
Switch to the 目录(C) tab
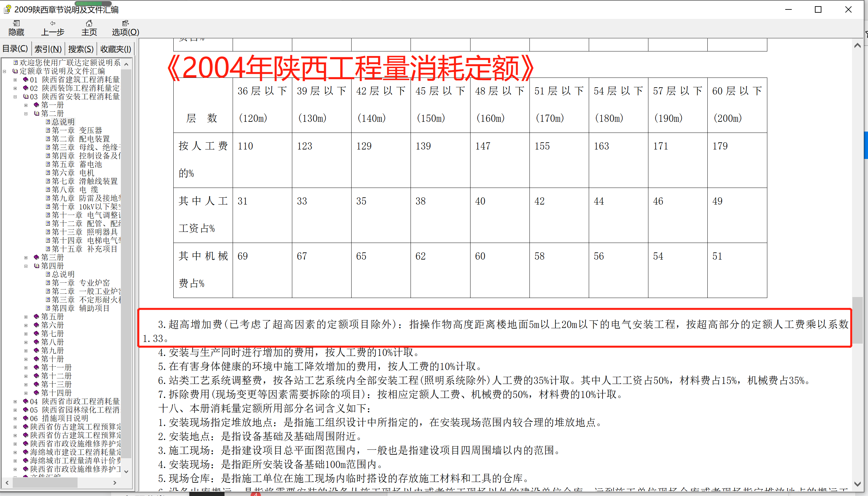click(15, 49)
